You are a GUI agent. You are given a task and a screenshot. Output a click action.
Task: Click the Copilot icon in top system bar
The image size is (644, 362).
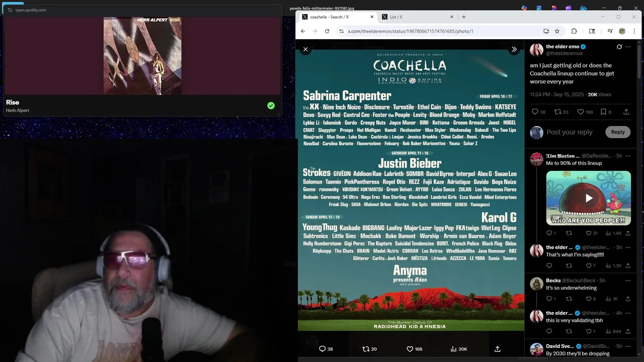point(524,8)
